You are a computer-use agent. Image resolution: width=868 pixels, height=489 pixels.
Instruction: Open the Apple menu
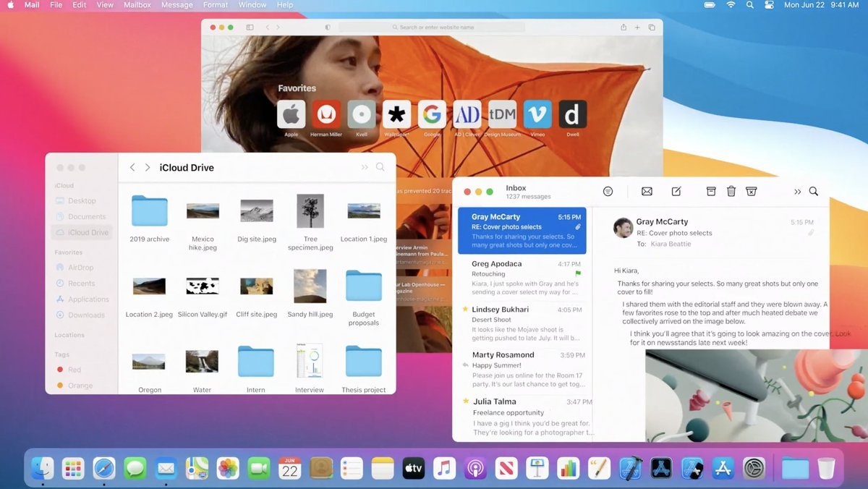coord(10,5)
